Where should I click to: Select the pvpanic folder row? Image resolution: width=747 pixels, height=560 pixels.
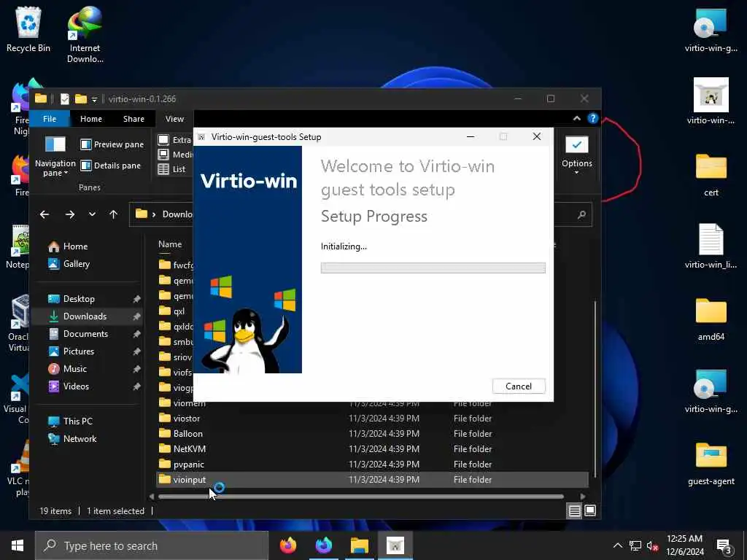coord(373,464)
